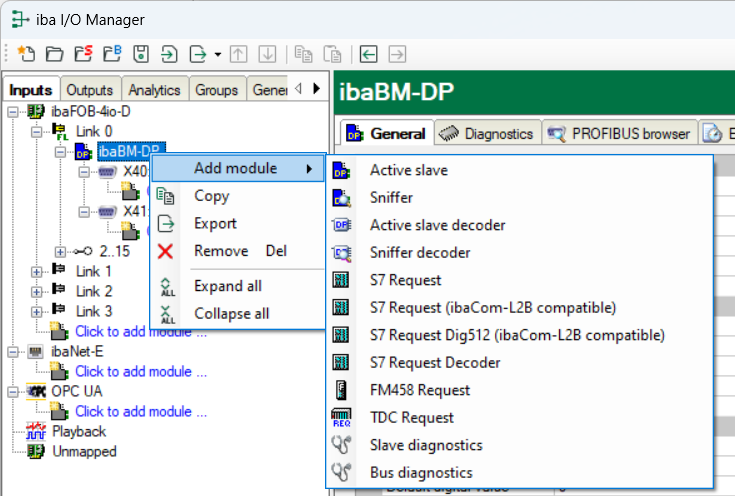The image size is (735, 496).
Task: Click the Slave diagnostics stethoscope icon
Action: (341, 445)
